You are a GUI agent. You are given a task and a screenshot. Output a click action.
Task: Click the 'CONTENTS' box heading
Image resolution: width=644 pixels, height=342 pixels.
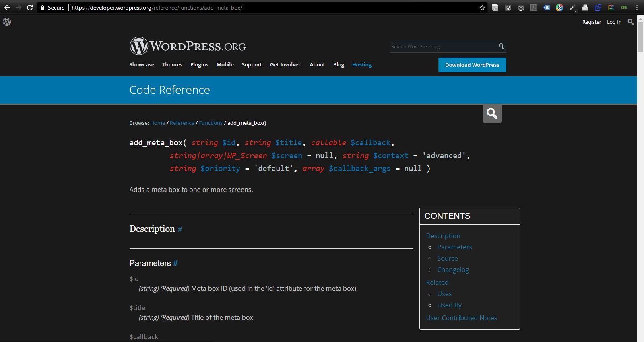click(x=447, y=216)
